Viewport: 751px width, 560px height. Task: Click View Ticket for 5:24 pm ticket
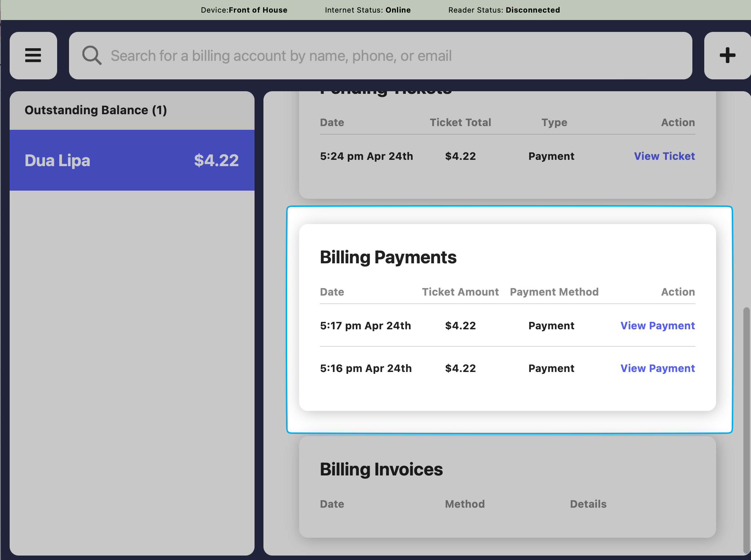tap(664, 156)
